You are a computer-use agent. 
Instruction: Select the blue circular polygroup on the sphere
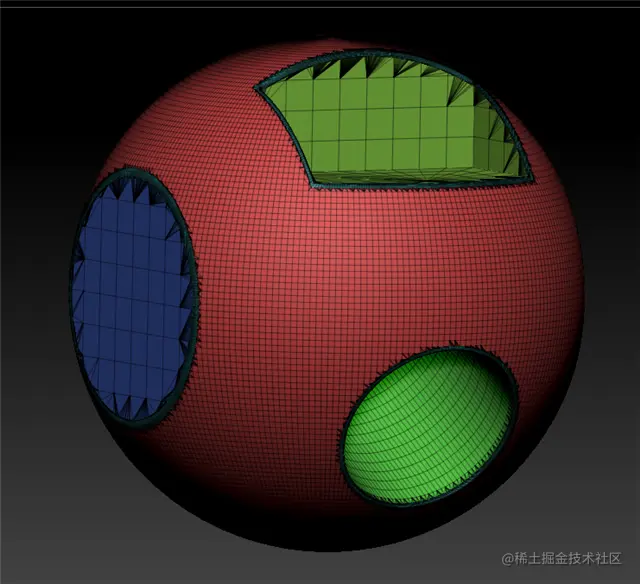pyautogui.click(x=133, y=298)
